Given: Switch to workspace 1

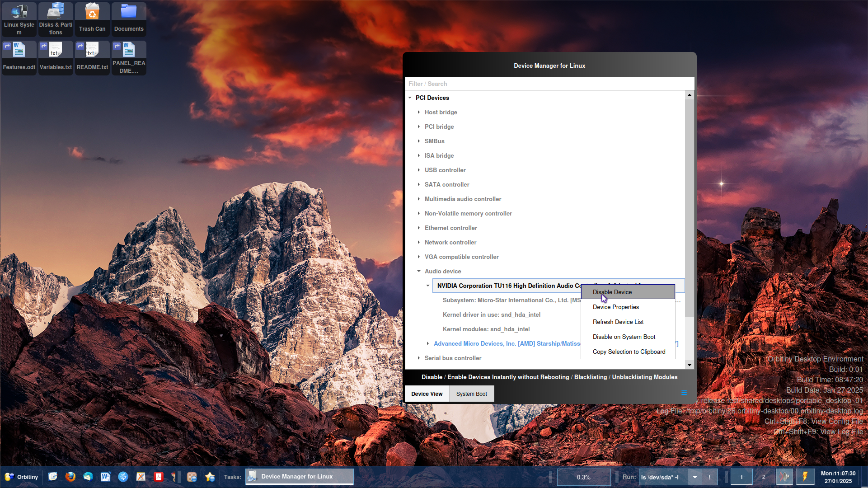Looking at the screenshot, I should tap(741, 477).
